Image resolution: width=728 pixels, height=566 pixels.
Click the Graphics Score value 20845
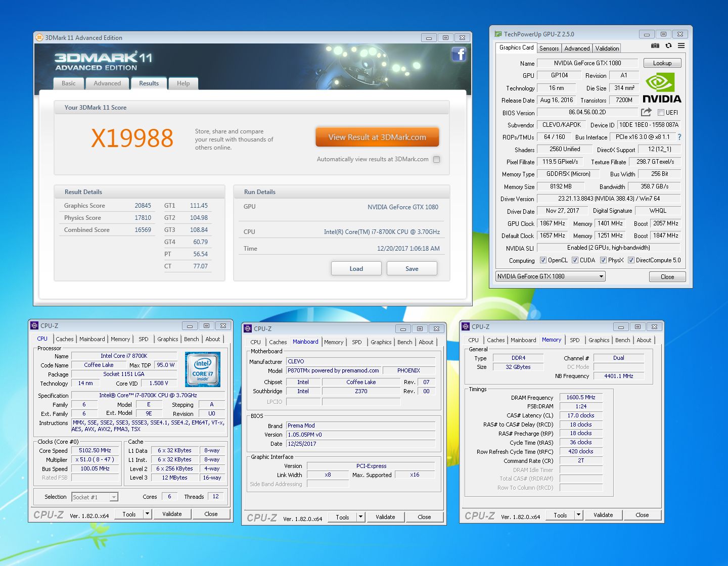click(x=143, y=206)
